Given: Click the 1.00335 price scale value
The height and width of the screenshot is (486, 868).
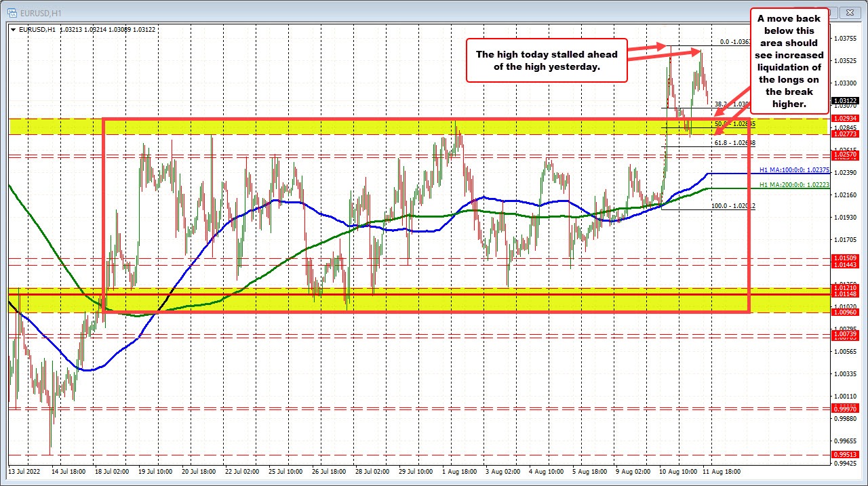Looking at the screenshot, I should [845, 373].
